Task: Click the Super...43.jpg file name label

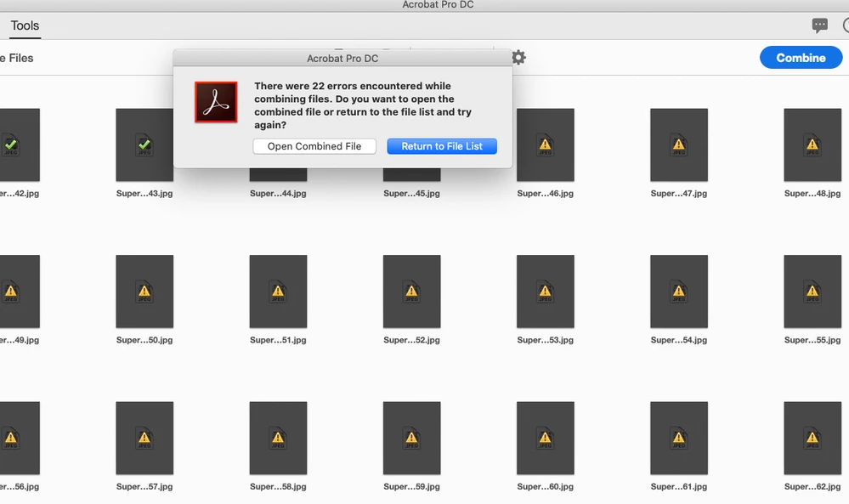Action: click(144, 193)
